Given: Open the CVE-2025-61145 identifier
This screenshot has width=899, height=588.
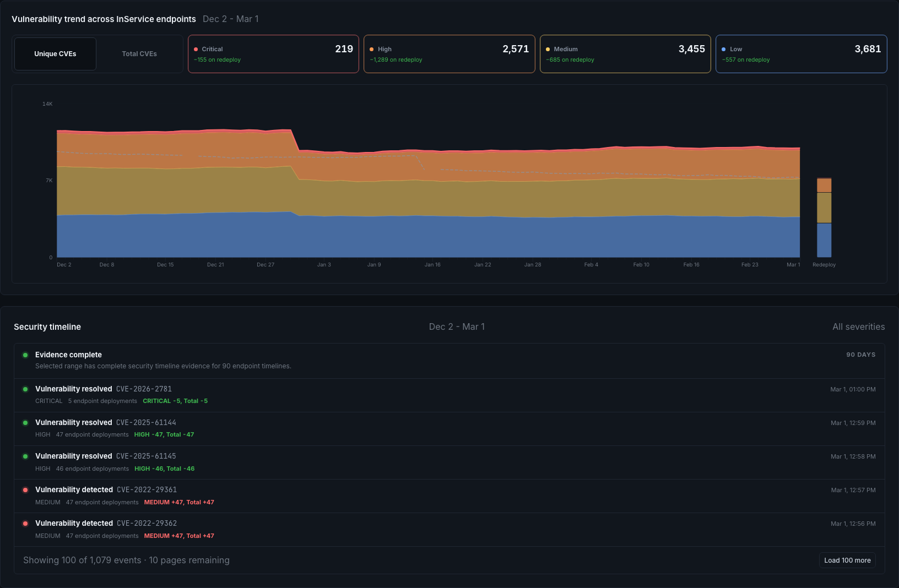Looking at the screenshot, I should tap(146, 456).
